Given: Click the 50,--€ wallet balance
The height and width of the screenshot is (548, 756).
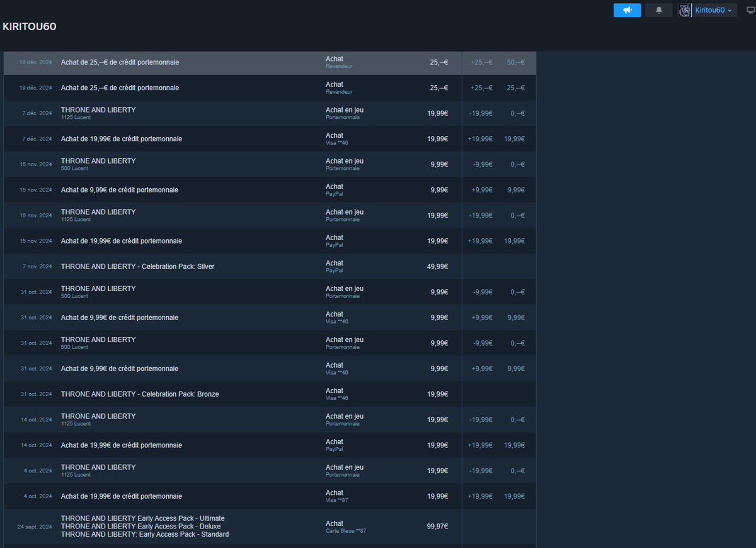Looking at the screenshot, I should pyautogui.click(x=516, y=62).
